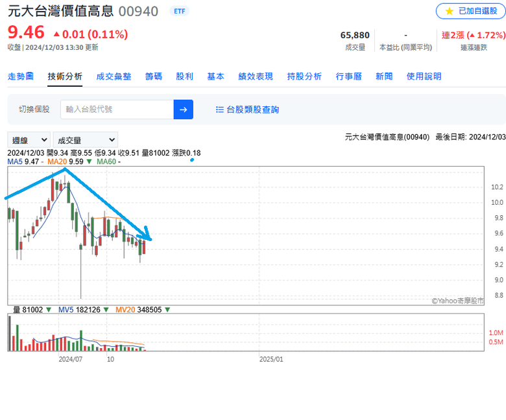Click the 已加自選股 star button
This screenshot has height=420, width=506.
(x=470, y=11)
